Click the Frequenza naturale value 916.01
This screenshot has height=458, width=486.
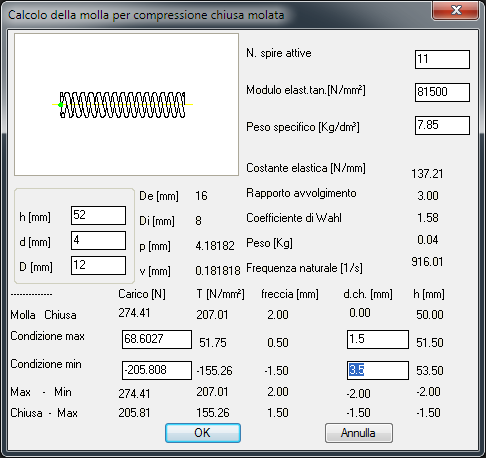(x=427, y=262)
